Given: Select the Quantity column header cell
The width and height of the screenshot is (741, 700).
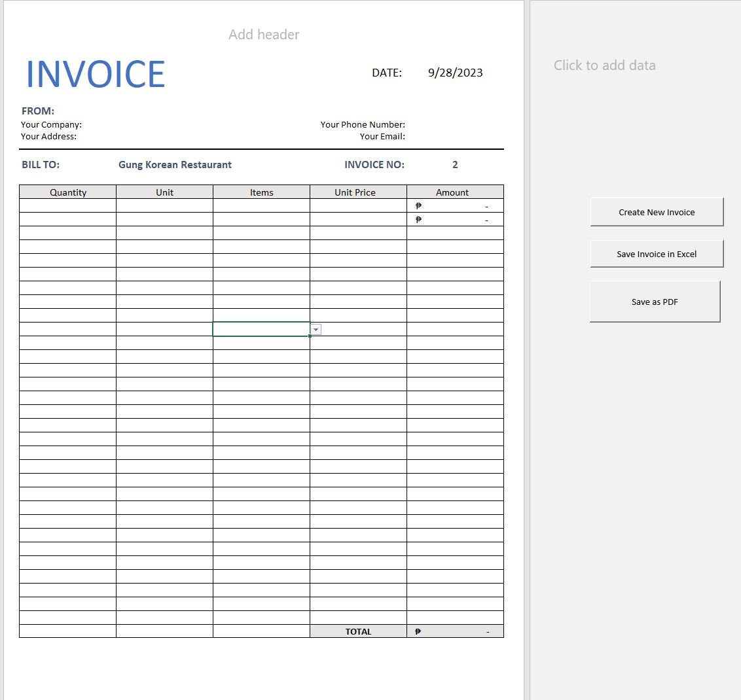Looking at the screenshot, I should pyautogui.click(x=67, y=192).
